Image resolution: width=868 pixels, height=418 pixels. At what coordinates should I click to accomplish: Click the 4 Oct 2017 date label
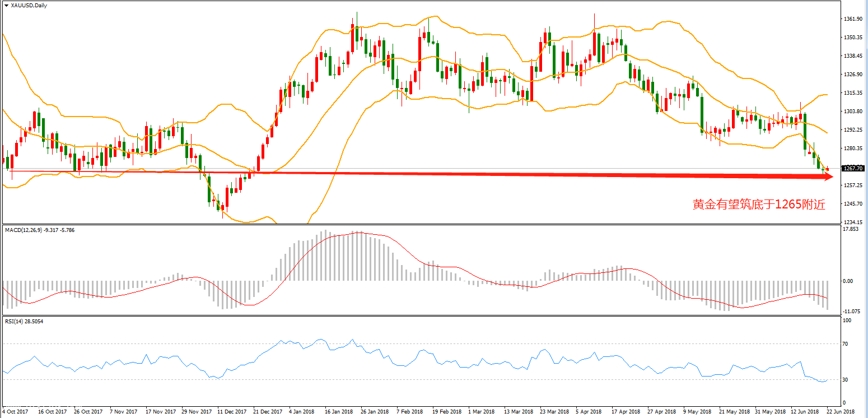click(x=16, y=412)
